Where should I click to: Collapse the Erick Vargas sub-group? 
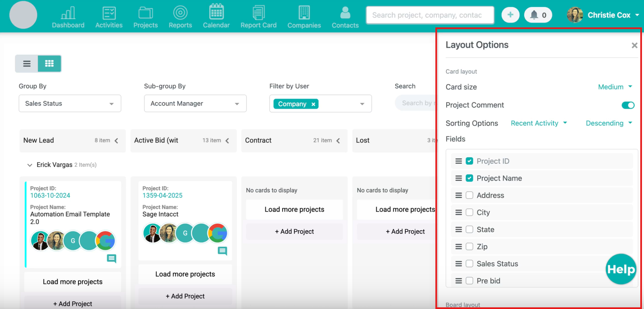point(30,165)
